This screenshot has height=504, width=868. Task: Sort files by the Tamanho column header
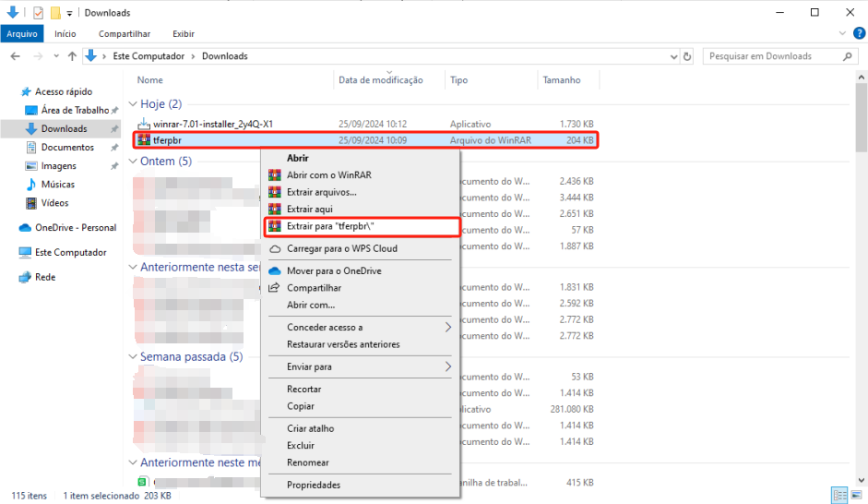point(562,80)
